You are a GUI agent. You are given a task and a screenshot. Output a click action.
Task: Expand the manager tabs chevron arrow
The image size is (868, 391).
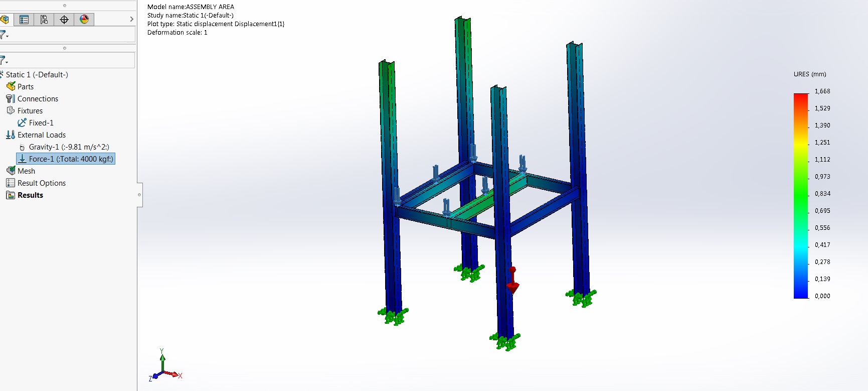(131, 19)
